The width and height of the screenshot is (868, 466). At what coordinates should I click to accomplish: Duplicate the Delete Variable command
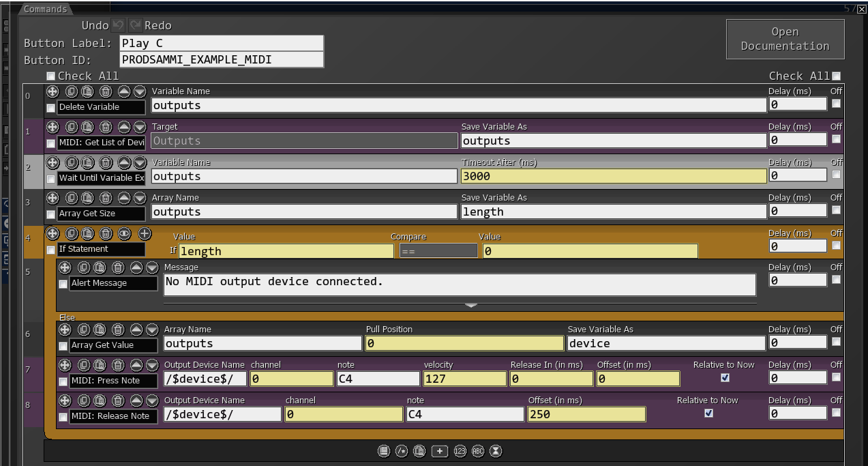pos(71,91)
